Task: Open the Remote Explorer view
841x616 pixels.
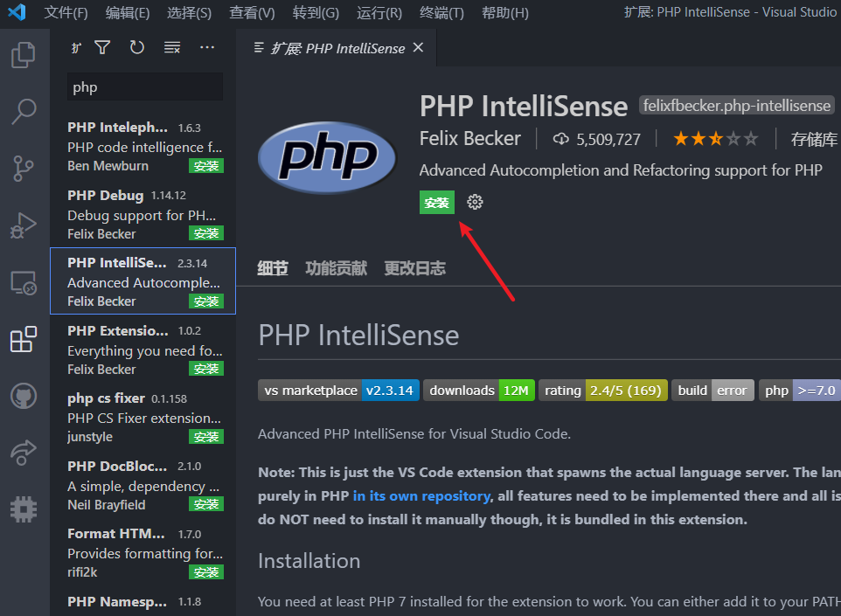Action: coord(23,282)
